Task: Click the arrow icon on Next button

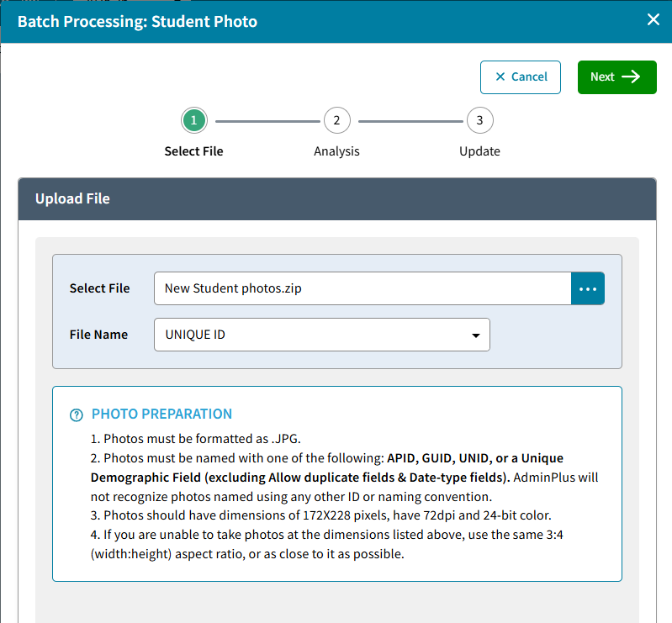Action: click(x=631, y=77)
